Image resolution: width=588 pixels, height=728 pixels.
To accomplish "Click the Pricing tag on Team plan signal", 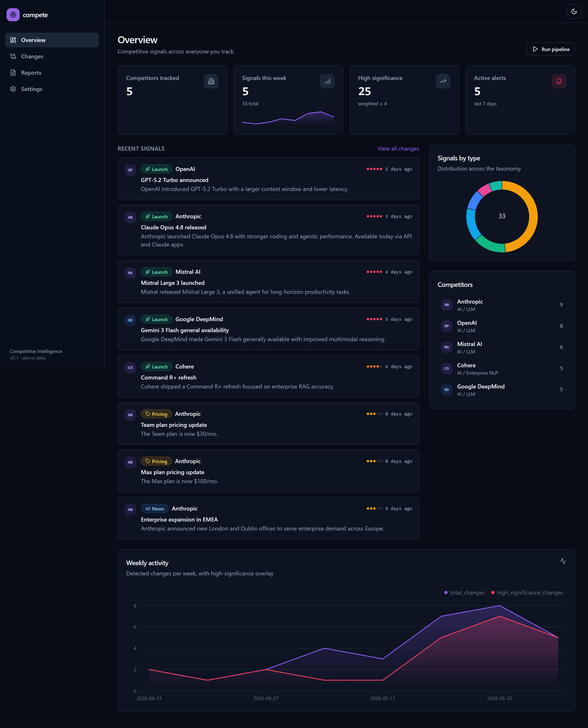I will click(x=156, y=414).
